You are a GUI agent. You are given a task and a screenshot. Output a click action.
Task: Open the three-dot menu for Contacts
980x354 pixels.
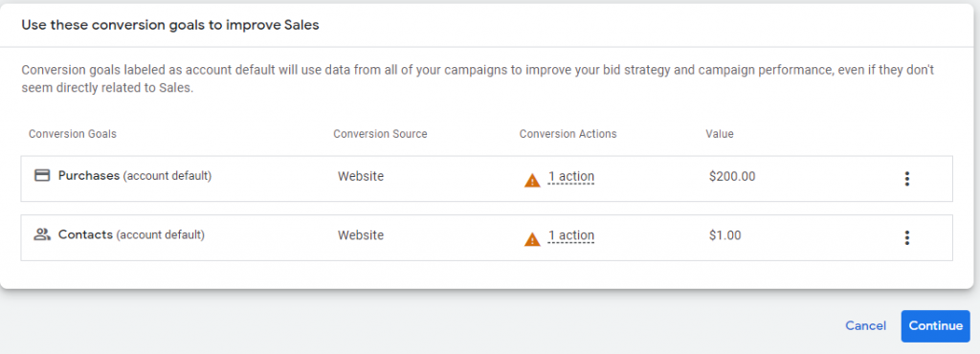pyautogui.click(x=907, y=238)
